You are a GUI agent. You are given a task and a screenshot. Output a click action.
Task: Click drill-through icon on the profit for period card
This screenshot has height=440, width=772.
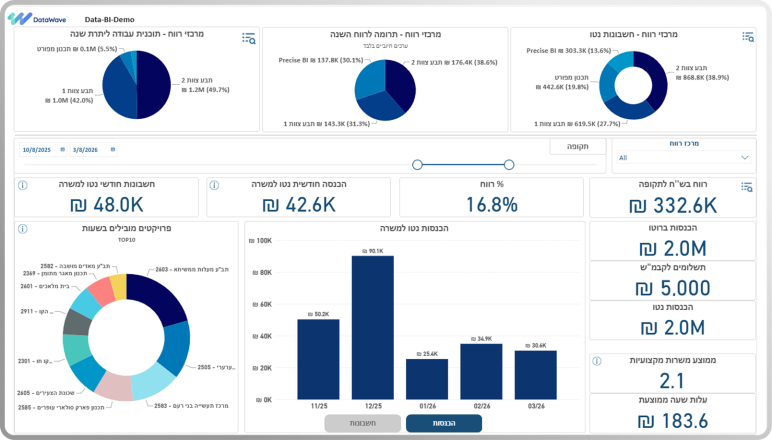tap(746, 187)
